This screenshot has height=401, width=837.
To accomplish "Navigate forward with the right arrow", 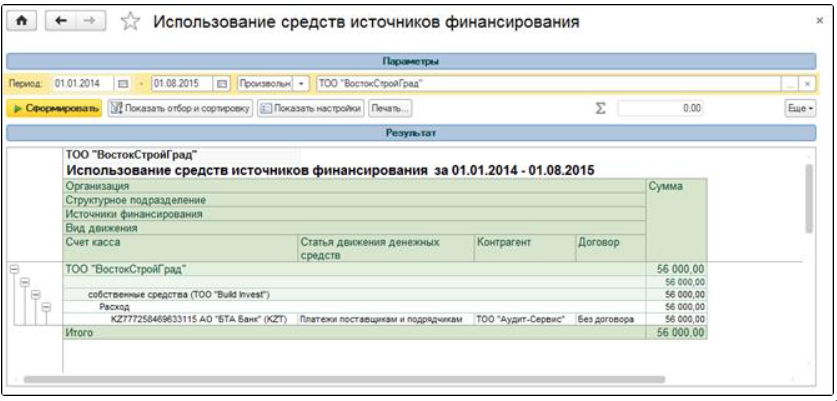I will point(89,21).
